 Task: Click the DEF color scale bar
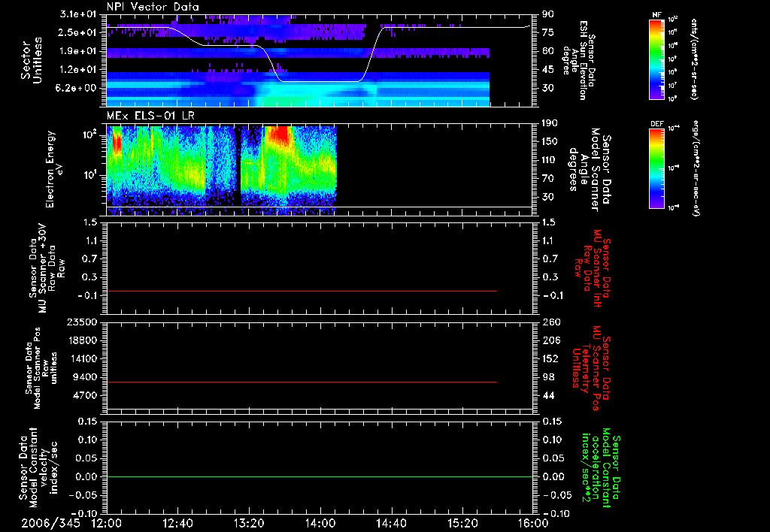(x=657, y=168)
